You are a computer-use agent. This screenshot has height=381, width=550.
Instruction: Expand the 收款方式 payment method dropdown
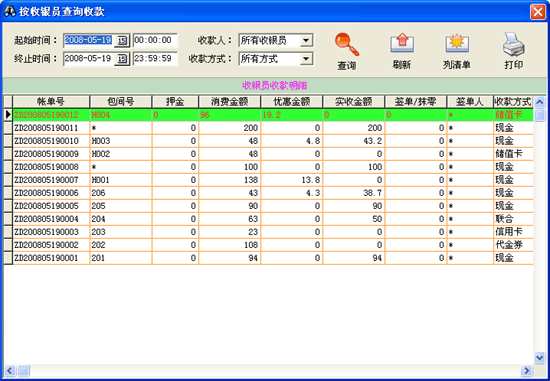306,59
